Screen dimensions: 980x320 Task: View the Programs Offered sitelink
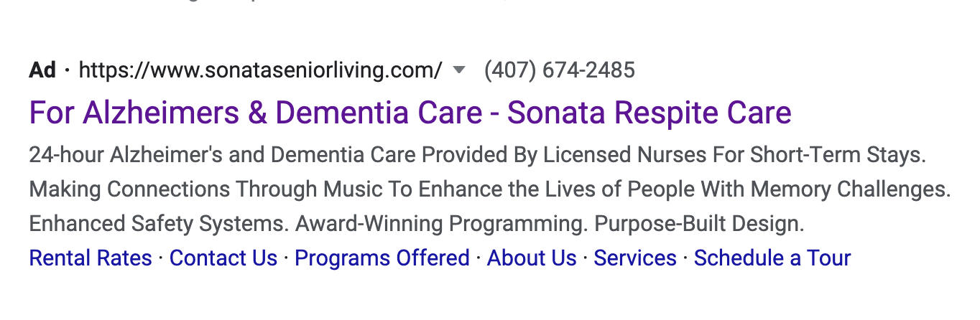[382, 258]
